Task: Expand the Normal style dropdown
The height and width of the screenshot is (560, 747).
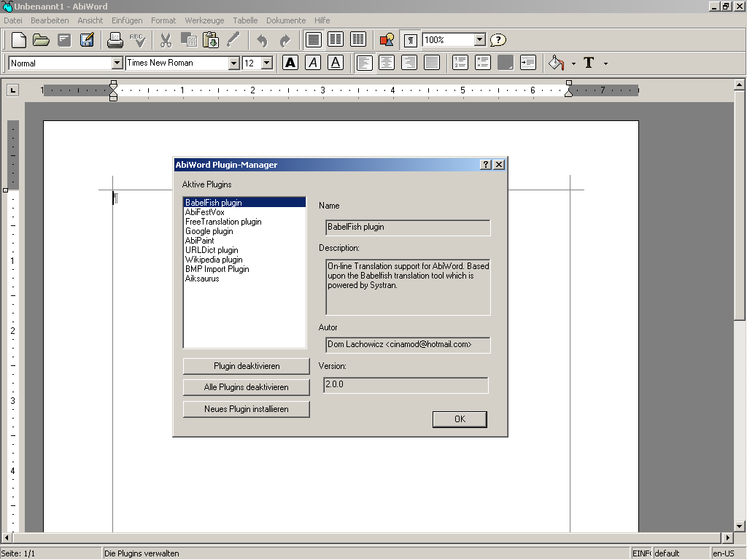Action: click(117, 63)
